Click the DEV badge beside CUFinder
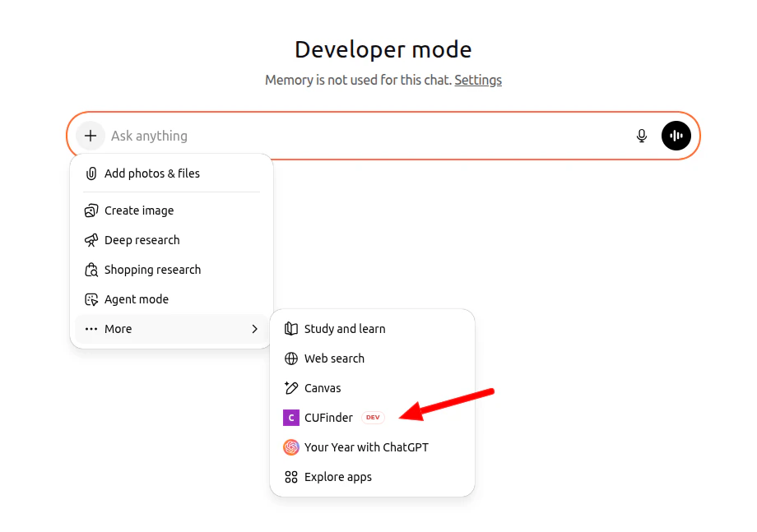 click(373, 417)
